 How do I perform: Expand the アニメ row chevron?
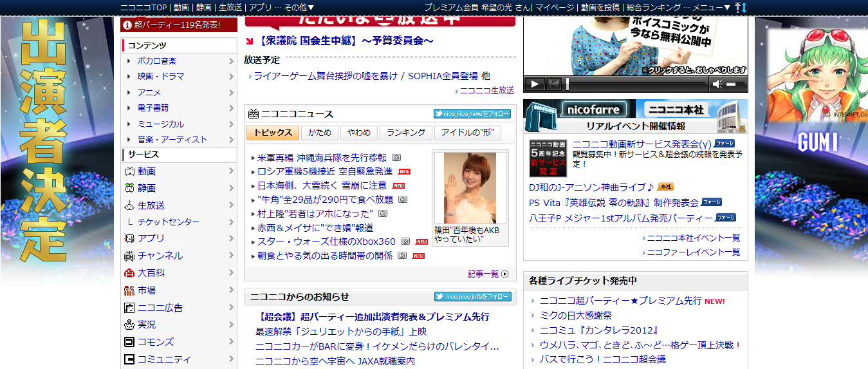pyautogui.click(x=231, y=93)
